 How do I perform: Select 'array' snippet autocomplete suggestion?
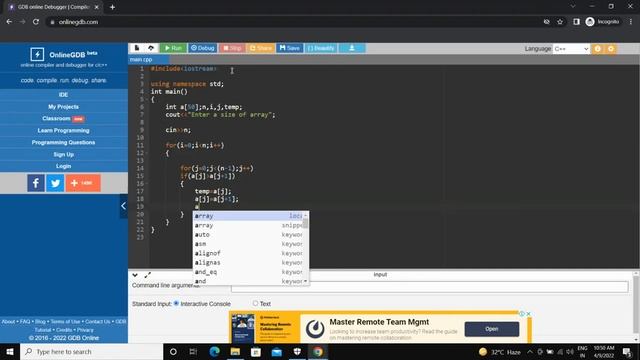pos(248,225)
